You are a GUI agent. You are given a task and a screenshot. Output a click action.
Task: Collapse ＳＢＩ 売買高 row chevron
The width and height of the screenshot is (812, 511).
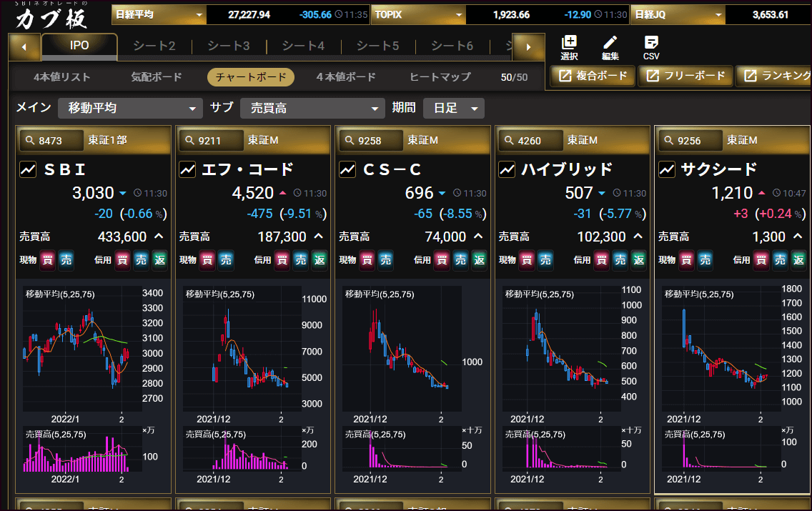coord(159,237)
